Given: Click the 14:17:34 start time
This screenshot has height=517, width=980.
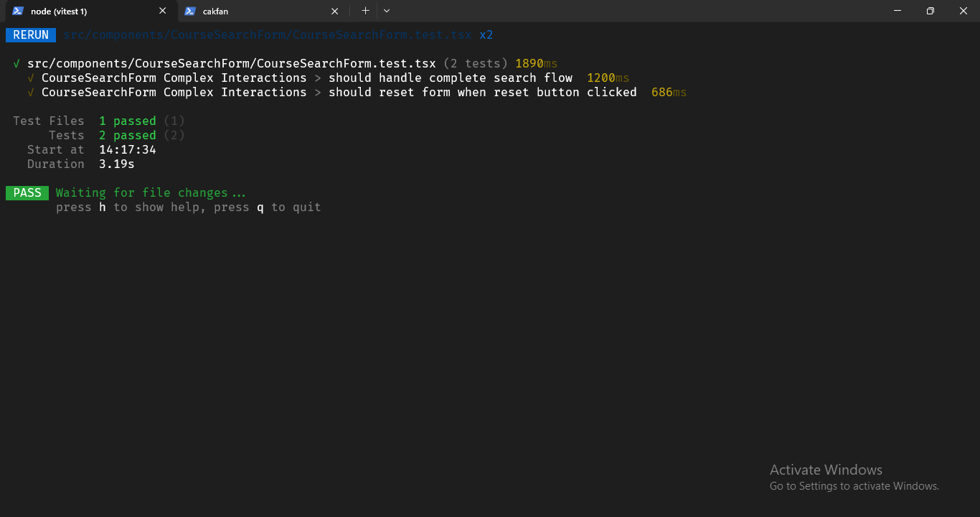Looking at the screenshot, I should pos(128,149).
